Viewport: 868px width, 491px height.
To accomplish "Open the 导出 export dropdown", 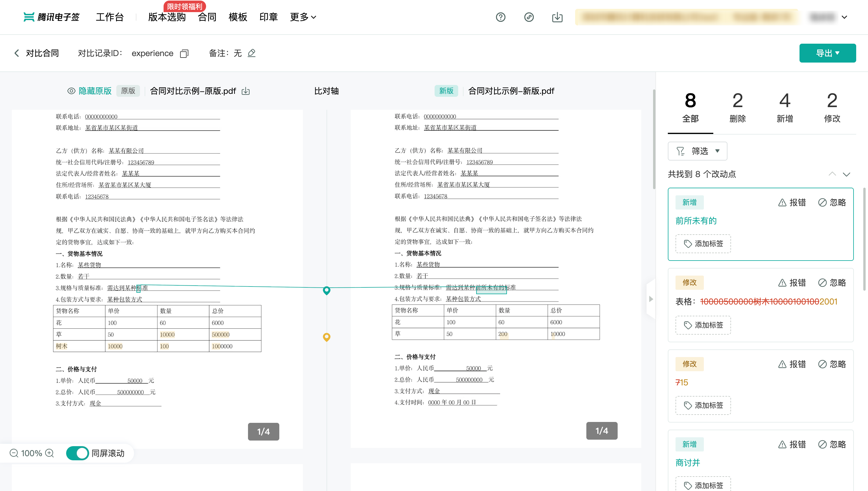I will pos(827,53).
